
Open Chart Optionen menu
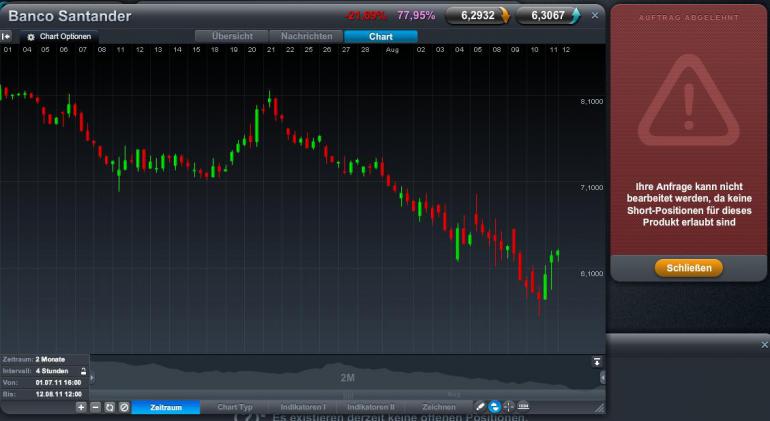click(60, 37)
